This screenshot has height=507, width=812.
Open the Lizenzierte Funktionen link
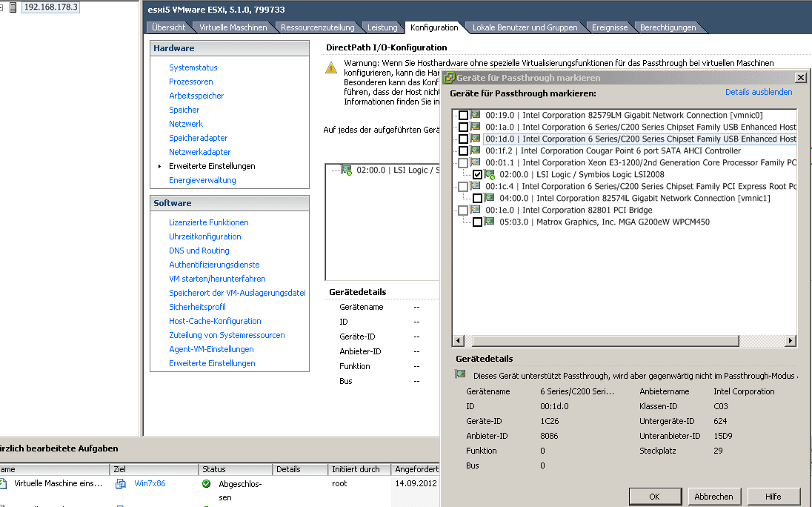[209, 222]
